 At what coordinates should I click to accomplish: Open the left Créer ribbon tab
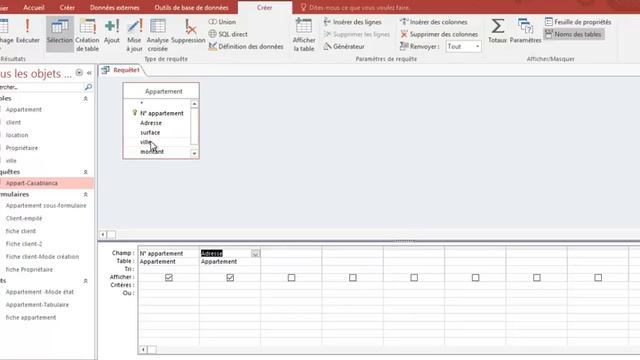point(67,7)
